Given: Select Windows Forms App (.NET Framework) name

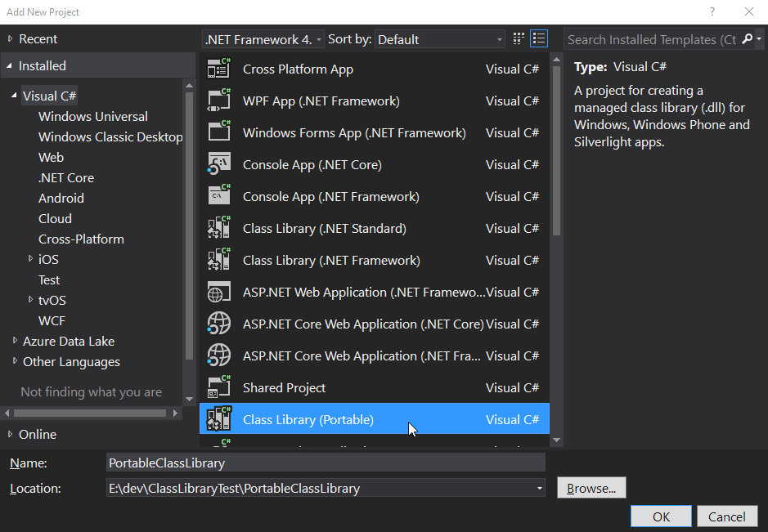Looking at the screenshot, I should tap(354, 132).
